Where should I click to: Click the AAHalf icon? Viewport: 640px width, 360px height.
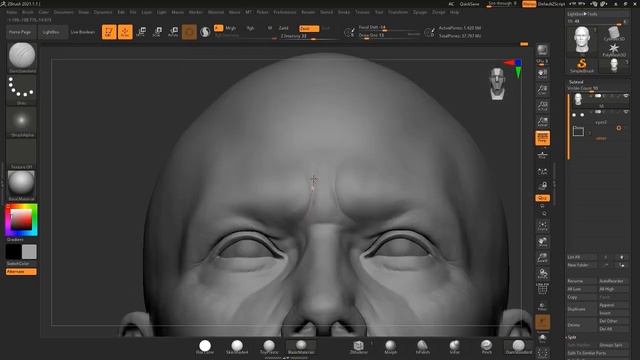pyautogui.click(x=542, y=122)
